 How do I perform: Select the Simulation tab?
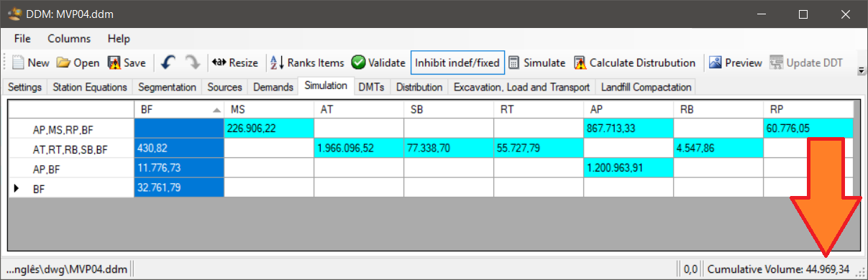click(326, 85)
